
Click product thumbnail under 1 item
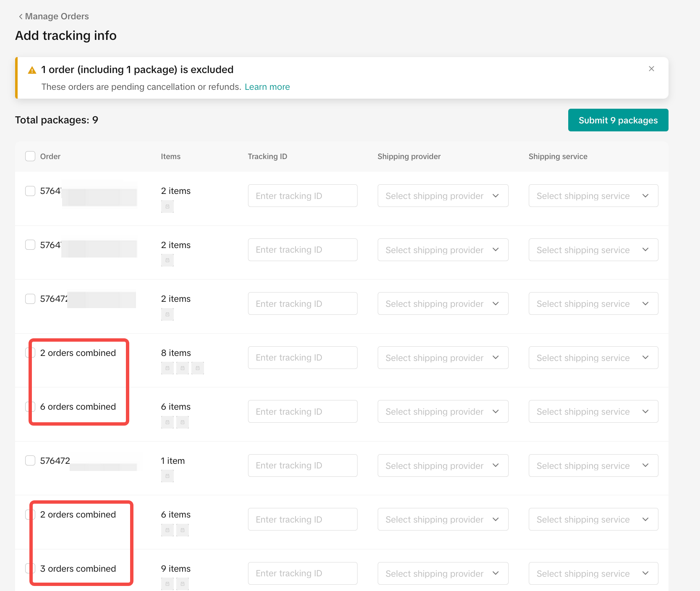point(167,476)
